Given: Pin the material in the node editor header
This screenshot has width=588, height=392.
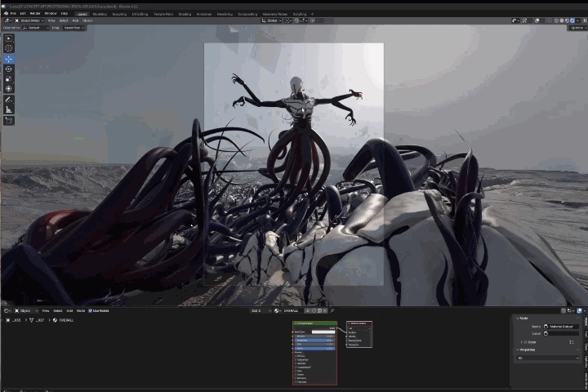Looking at the screenshot, I should (x=332, y=310).
